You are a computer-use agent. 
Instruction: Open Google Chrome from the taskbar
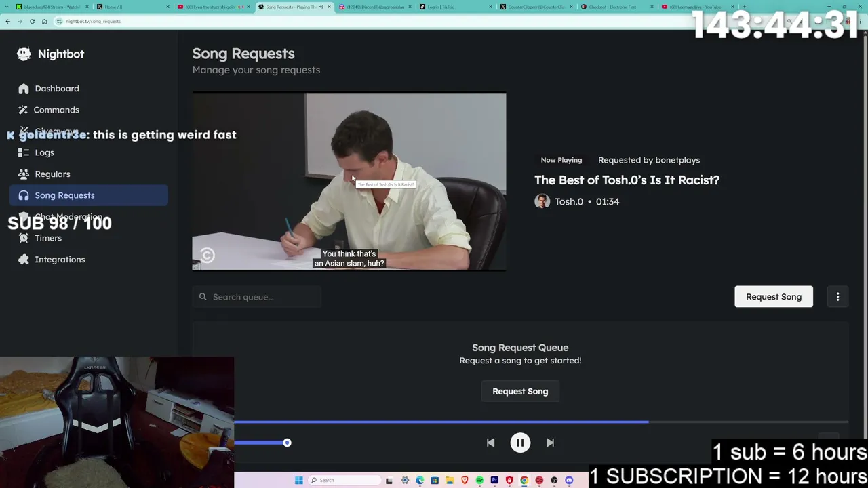[x=524, y=481]
